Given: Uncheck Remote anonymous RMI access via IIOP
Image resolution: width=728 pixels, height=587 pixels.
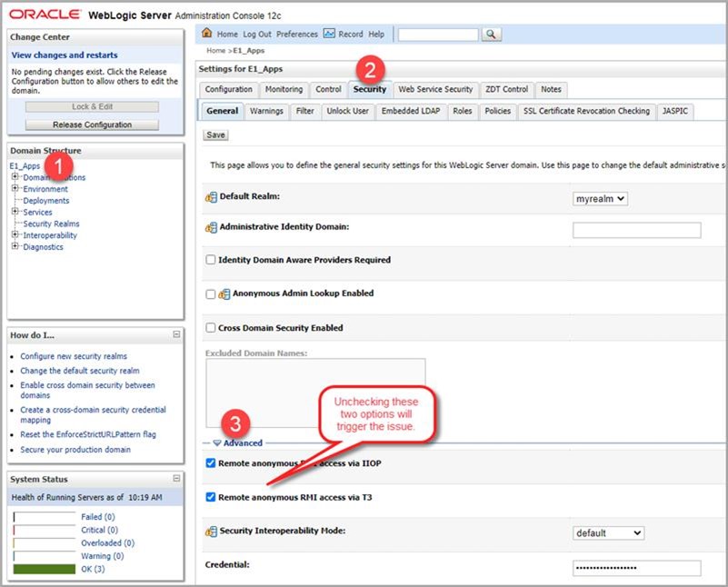Looking at the screenshot, I should 211,463.
